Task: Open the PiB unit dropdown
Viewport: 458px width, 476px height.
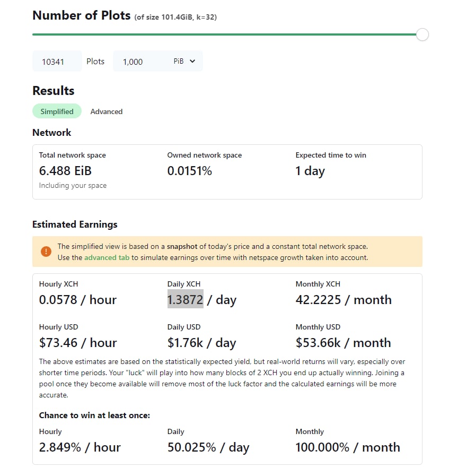Action: 184,62
